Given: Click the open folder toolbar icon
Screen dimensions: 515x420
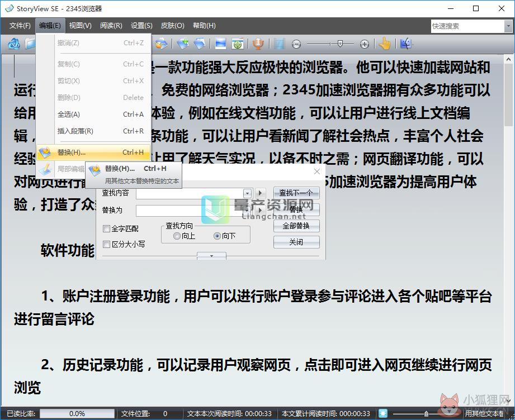Looking at the screenshot, I should (30, 44).
